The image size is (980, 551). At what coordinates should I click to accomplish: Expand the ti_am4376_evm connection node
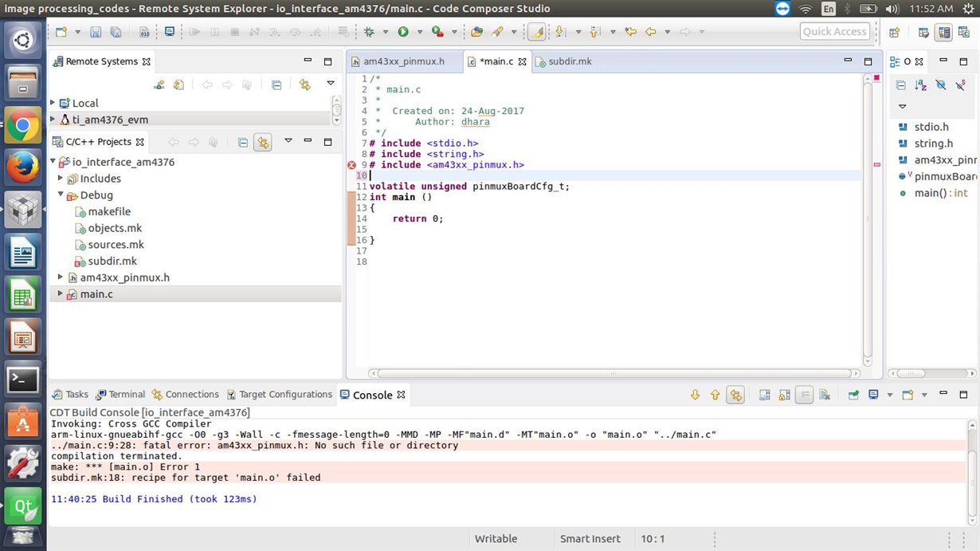[53, 120]
